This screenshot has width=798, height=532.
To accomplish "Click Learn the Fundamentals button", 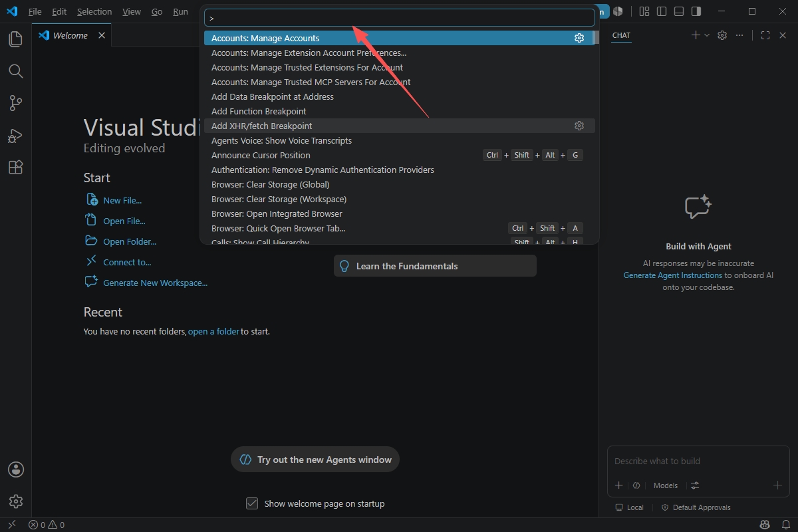I will [435, 266].
